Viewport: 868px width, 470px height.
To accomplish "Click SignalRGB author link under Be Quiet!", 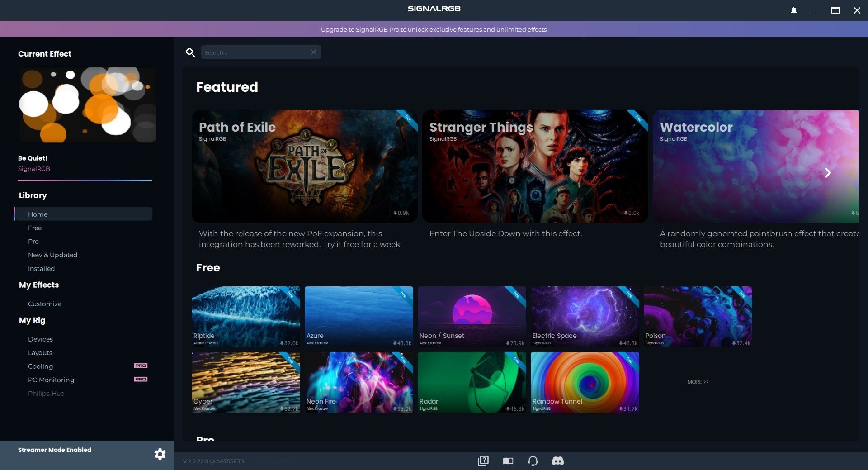I will click(x=34, y=169).
